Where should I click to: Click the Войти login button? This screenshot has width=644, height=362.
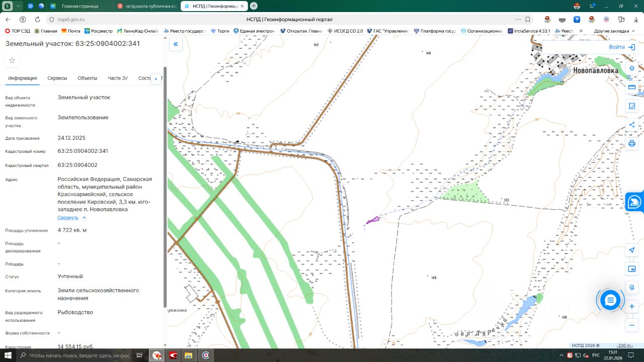[622, 47]
